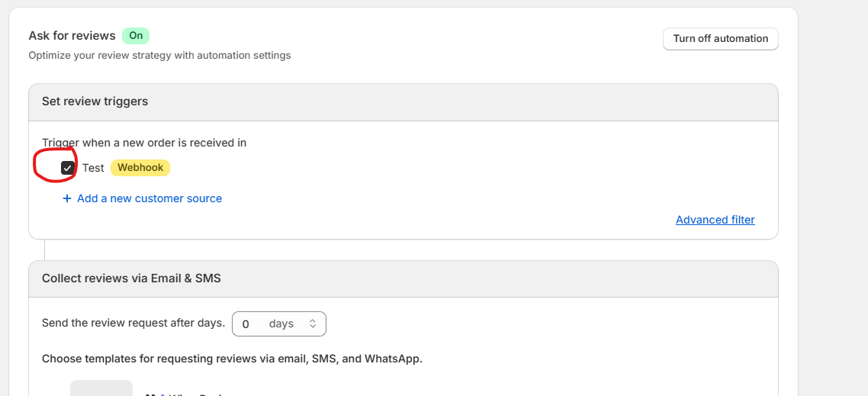Select the Set review triggers section header
This screenshot has width=868, height=396.
pyautogui.click(x=95, y=101)
